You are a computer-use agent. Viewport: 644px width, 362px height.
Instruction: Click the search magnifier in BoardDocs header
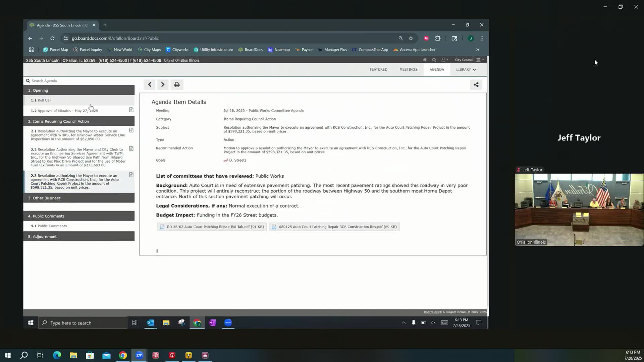[434, 60]
